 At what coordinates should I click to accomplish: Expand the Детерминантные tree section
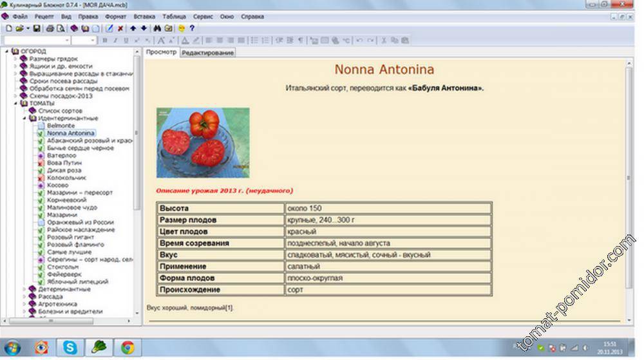pos(24,289)
